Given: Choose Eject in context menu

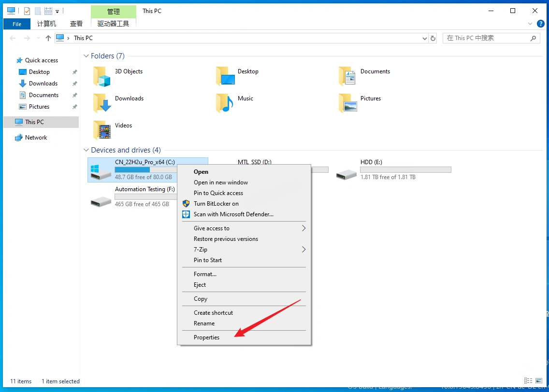Looking at the screenshot, I should pyautogui.click(x=244, y=285).
